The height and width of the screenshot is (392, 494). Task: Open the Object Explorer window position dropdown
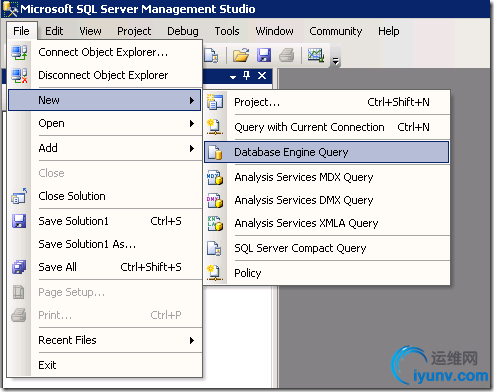point(233,77)
